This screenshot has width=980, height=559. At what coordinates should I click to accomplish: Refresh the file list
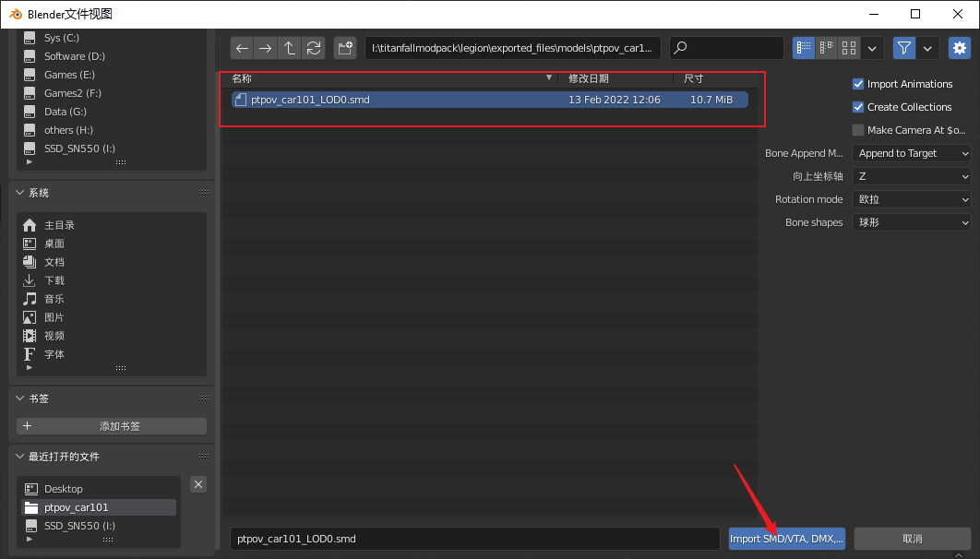point(314,48)
